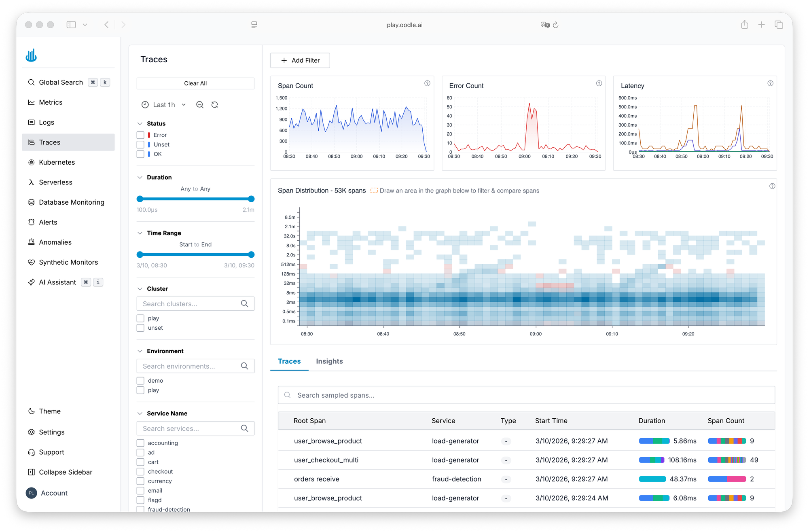Click the right Duration slider handle

251,199
